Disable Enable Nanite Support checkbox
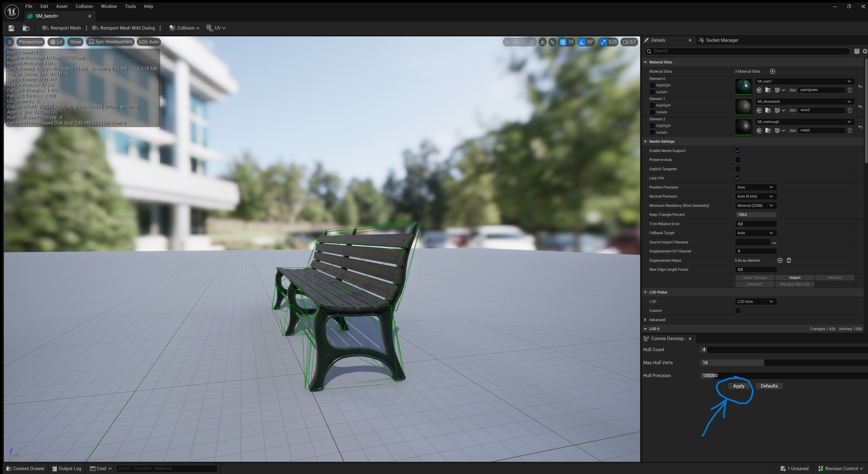This screenshot has width=868, height=474. (738, 150)
